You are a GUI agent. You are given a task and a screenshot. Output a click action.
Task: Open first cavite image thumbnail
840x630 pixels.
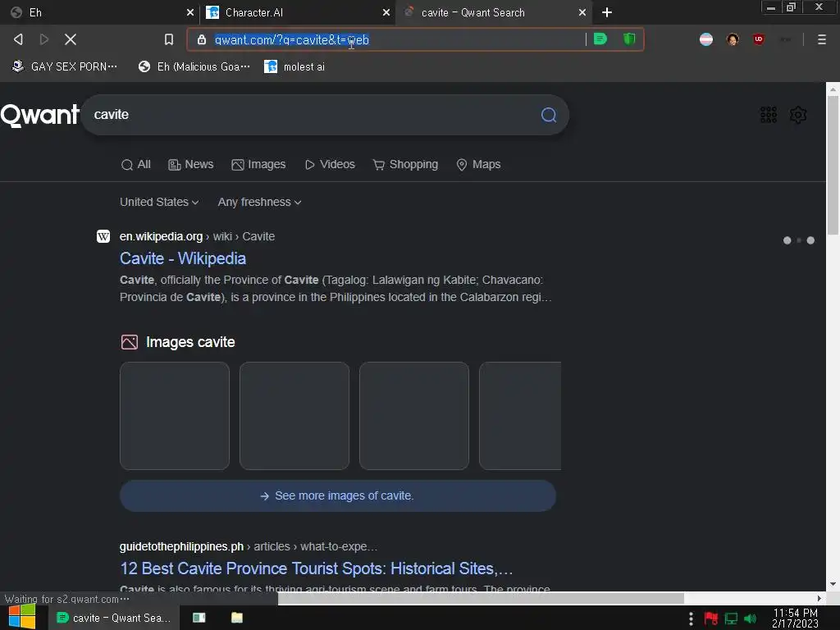pos(175,416)
